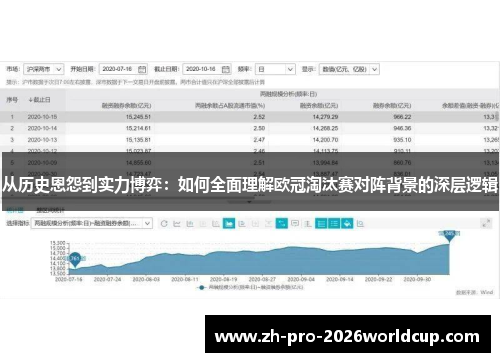Toggle the first teal table-view icon

point(321,223)
